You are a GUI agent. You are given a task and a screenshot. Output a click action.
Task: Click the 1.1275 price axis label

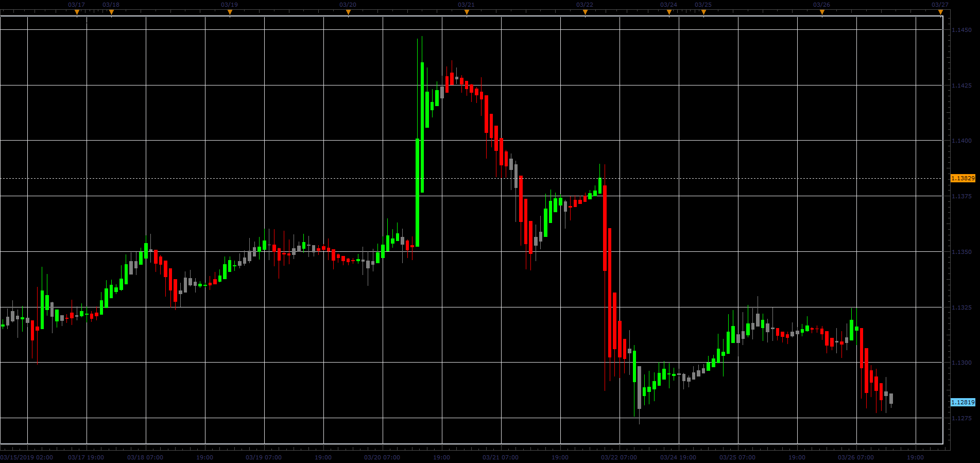[x=962, y=418]
